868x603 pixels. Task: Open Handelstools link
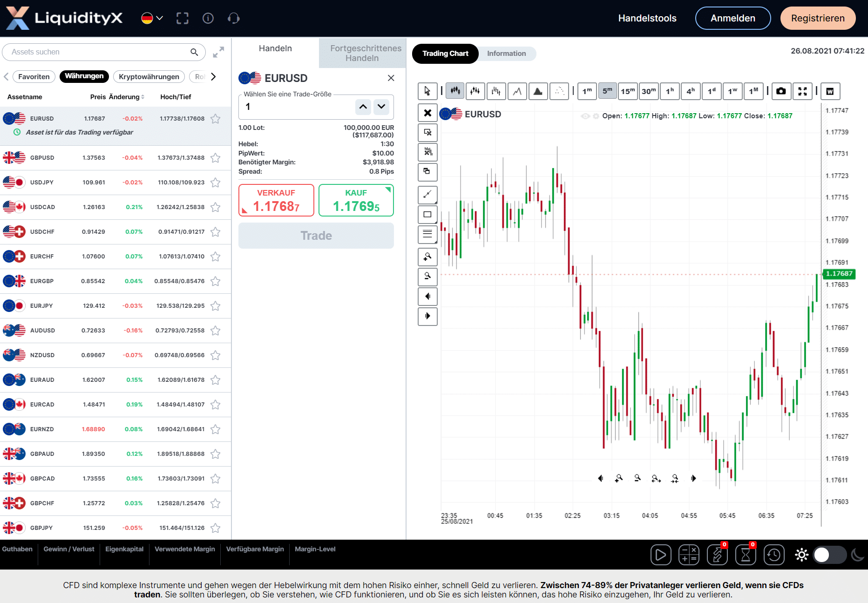pyautogui.click(x=647, y=18)
